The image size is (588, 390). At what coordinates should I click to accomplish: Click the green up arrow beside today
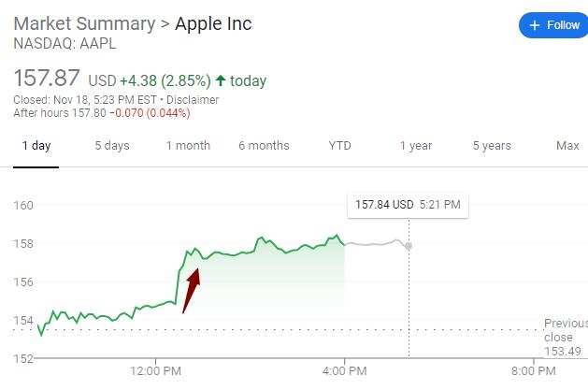click(x=220, y=80)
